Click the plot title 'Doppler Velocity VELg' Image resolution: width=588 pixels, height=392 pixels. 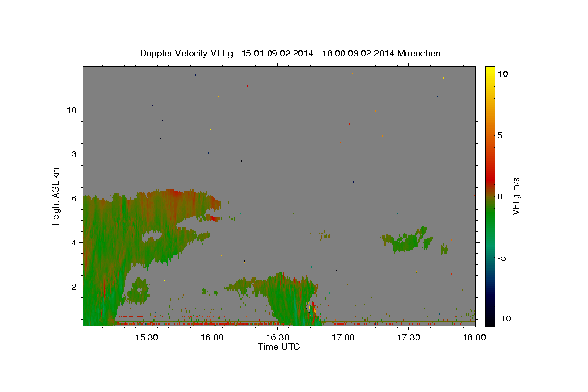click(x=188, y=53)
